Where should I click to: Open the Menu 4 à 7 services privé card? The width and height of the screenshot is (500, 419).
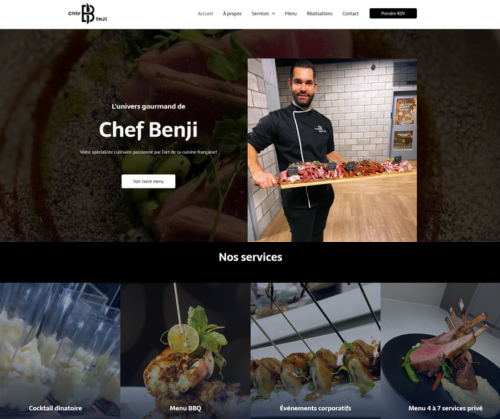coord(440,351)
